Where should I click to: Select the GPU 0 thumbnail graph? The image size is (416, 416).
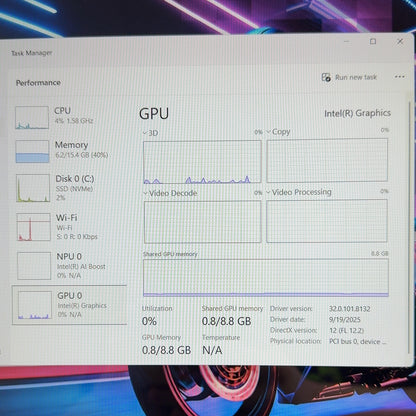click(35, 305)
